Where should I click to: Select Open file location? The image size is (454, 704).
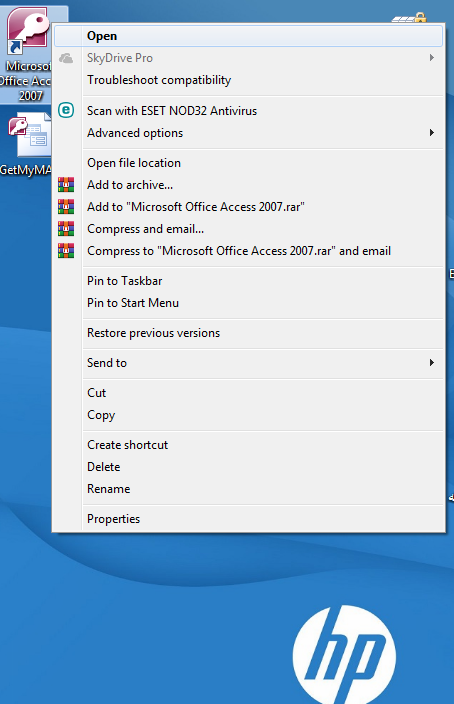(248, 163)
